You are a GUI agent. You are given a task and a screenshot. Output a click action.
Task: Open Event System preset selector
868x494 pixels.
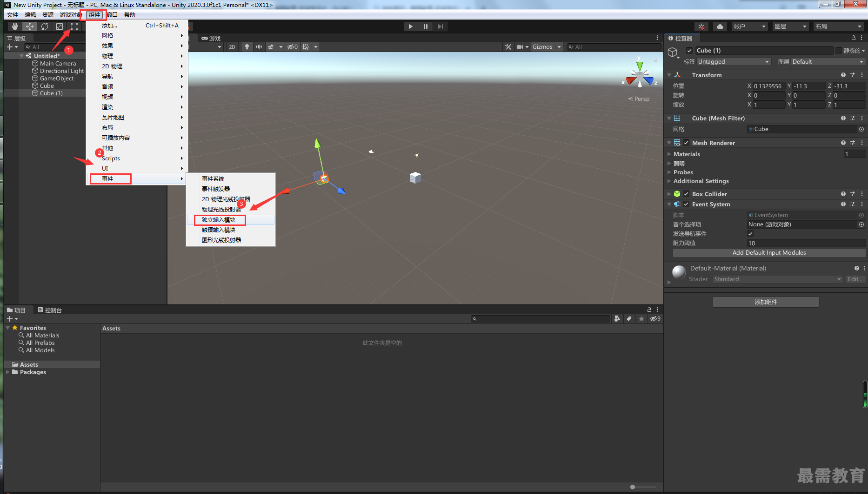[x=853, y=204]
